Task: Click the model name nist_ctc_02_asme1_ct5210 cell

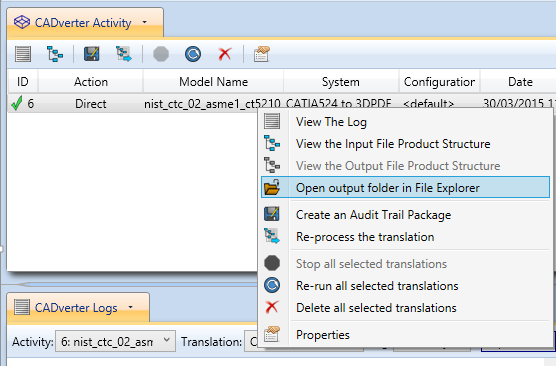Action: point(212,104)
